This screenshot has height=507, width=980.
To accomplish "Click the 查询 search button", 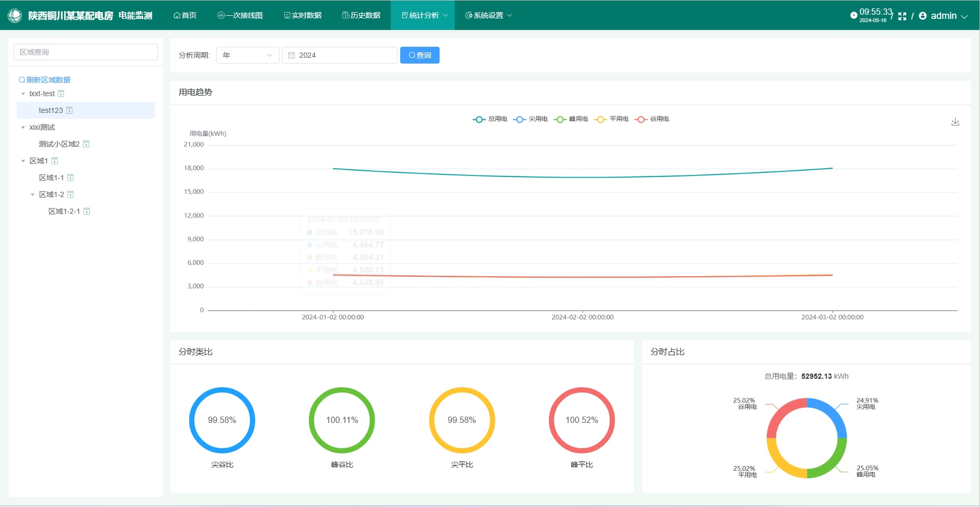I will [420, 55].
